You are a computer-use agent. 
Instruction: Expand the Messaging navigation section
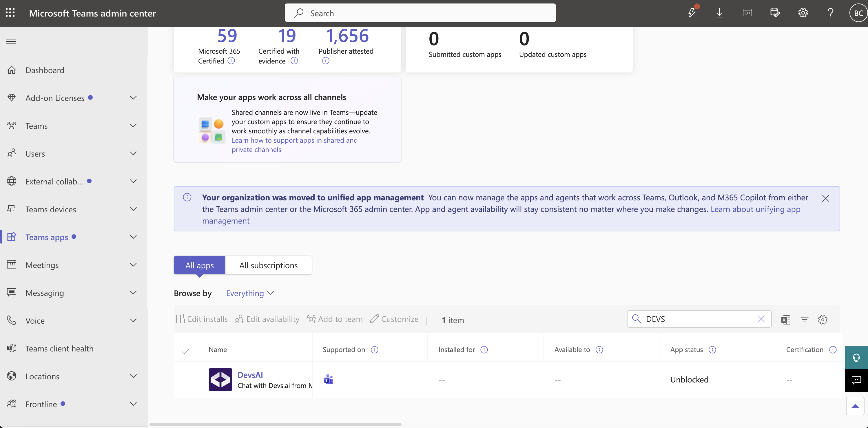pyautogui.click(x=134, y=292)
